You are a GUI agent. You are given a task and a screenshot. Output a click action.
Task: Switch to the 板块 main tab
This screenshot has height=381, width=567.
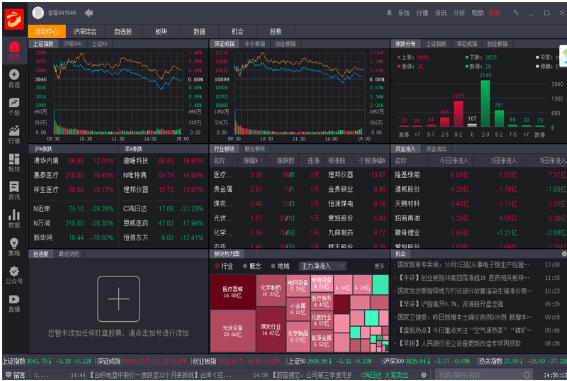click(161, 31)
